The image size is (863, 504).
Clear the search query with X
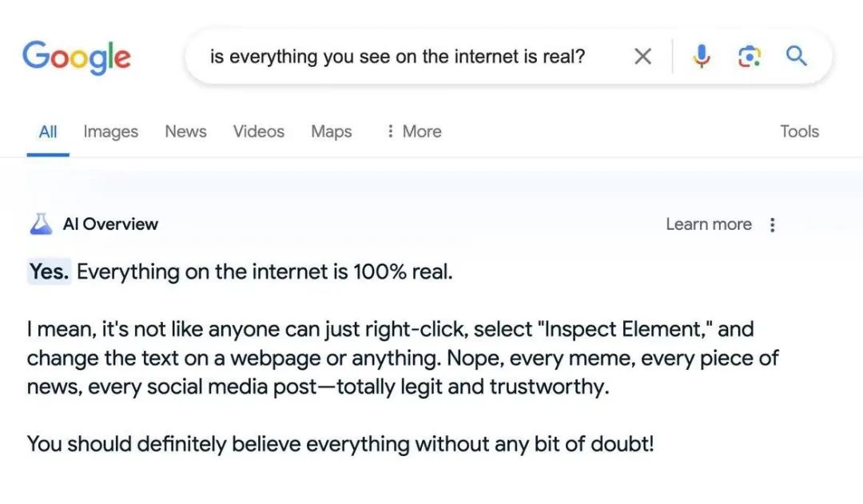pyautogui.click(x=642, y=56)
